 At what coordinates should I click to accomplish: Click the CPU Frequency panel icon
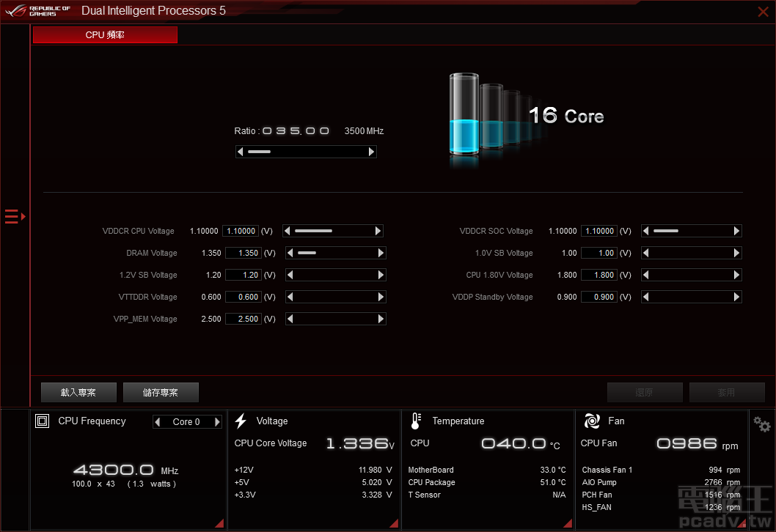[x=42, y=421]
